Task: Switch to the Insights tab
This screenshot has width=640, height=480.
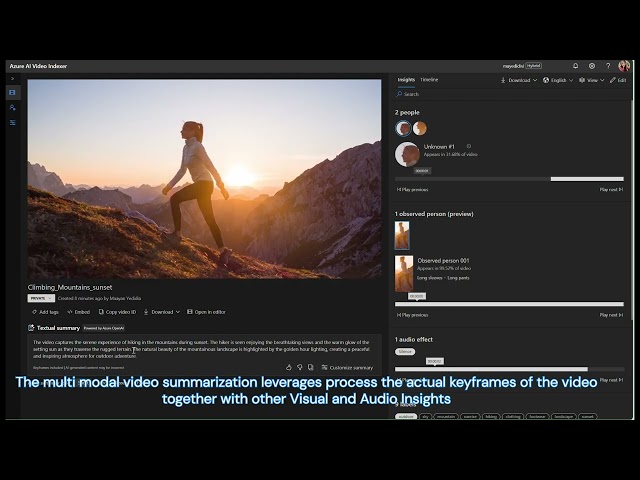Action: [x=406, y=80]
